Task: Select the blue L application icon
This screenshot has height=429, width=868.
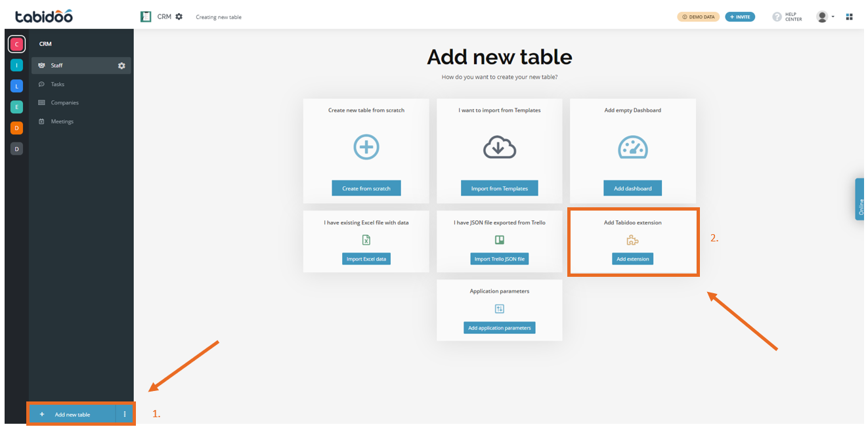Action: [x=17, y=86]
